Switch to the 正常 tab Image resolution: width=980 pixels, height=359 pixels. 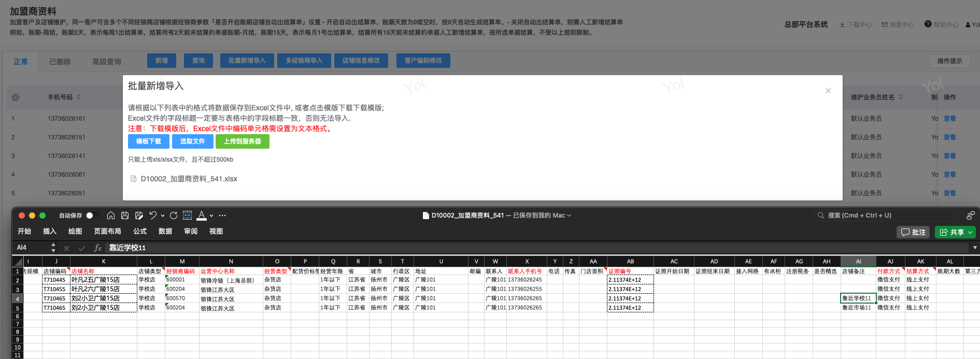[x=21, y=62]
